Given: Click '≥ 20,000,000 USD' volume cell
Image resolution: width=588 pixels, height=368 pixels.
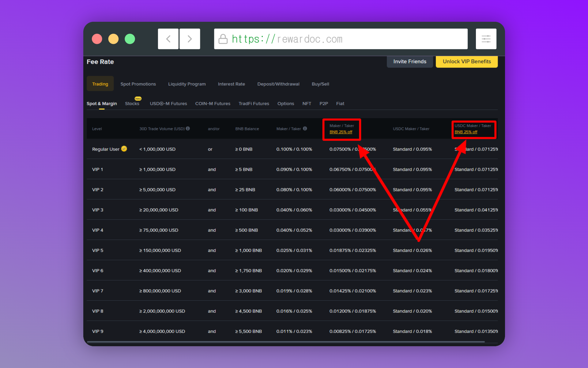Looking at the screenshot, I should (x=159, y=210).
